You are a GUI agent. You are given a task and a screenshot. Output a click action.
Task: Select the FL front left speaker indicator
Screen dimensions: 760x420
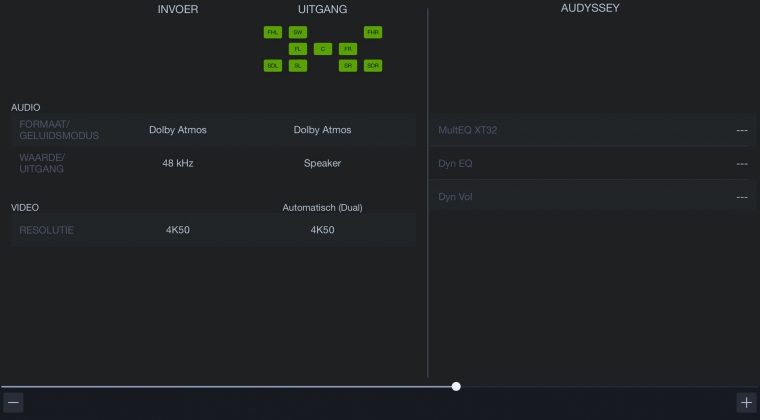298,49
